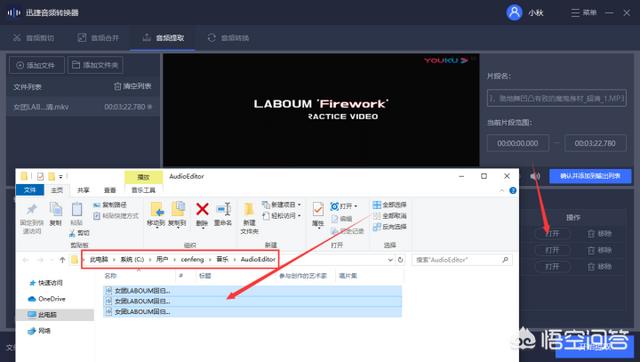This screenshot has width=640, height=362.
Task: Open the 音频合并 tab in audio converter
Action: point(98,38)
